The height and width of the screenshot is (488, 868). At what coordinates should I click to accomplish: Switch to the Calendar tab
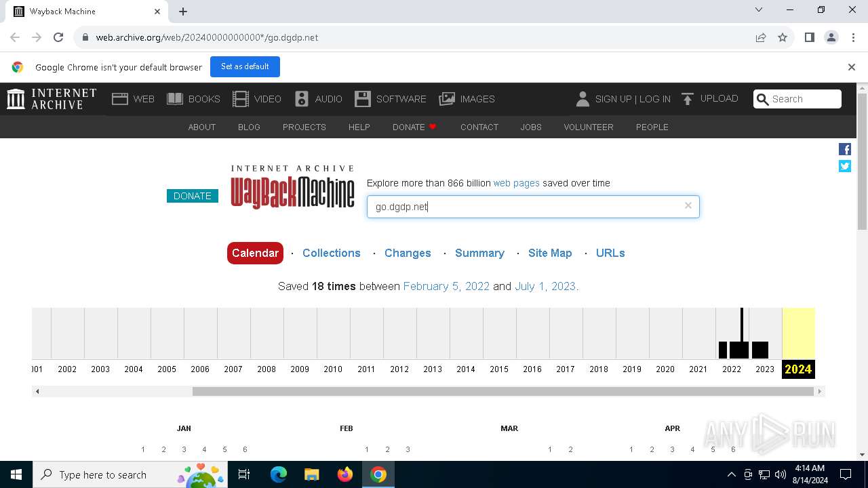[x=255, y=253]
